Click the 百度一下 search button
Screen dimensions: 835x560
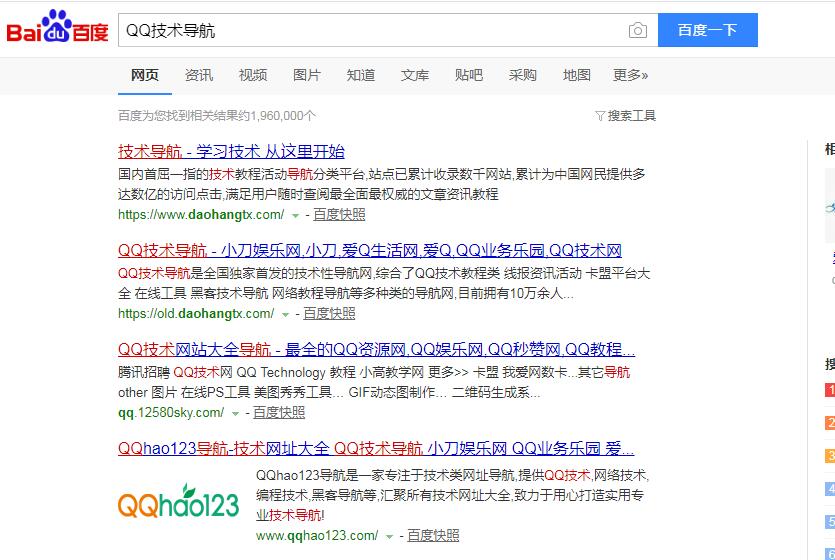pos(707,30)
